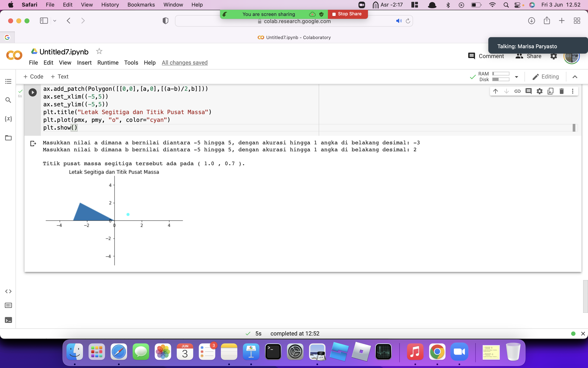
Task: Click the Safari address bar
Action: coord(294,21)
